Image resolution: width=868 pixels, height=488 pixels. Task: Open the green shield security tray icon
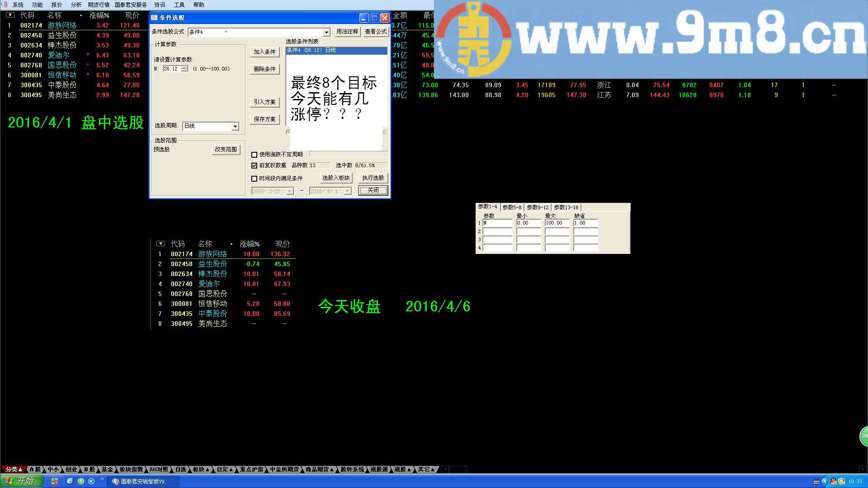tap(842, 482)
